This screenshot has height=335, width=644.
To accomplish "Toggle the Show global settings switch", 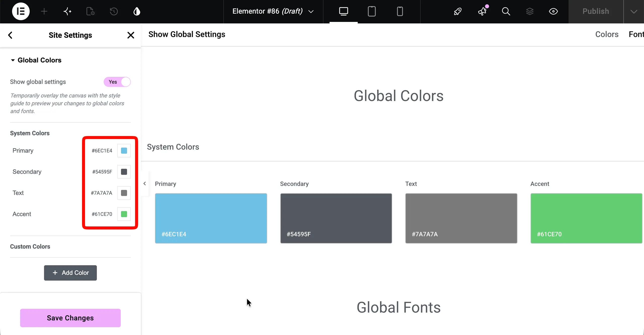I will click(x=117, y=82).
